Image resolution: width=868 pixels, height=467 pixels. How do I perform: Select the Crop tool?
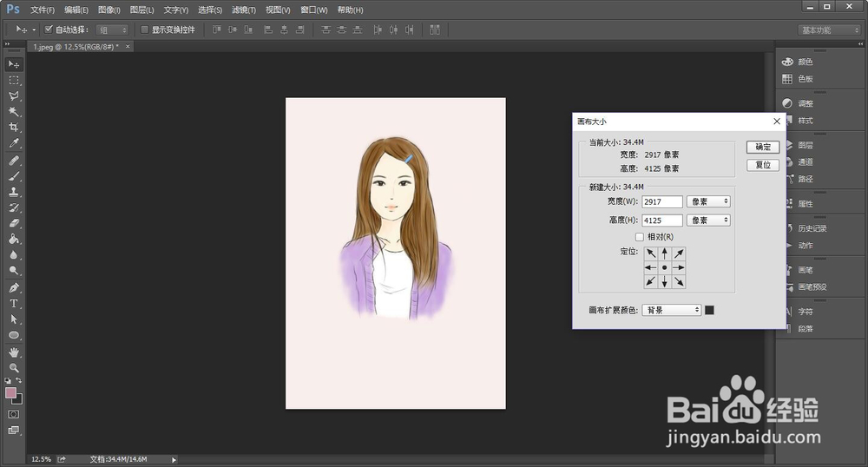tap(14, 127)
